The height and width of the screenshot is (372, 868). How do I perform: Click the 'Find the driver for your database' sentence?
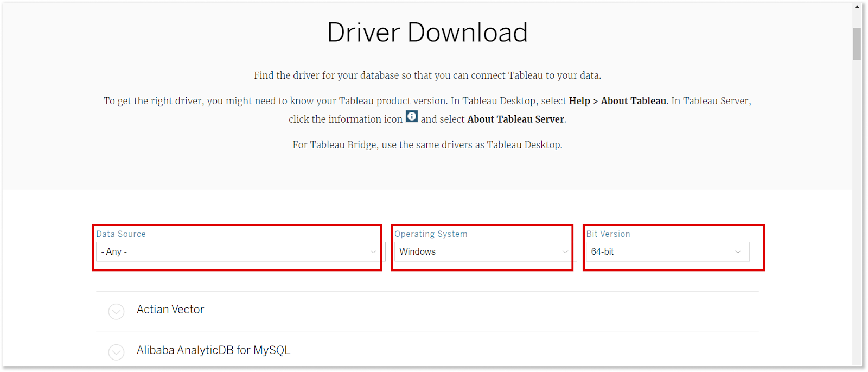(427, 75)
